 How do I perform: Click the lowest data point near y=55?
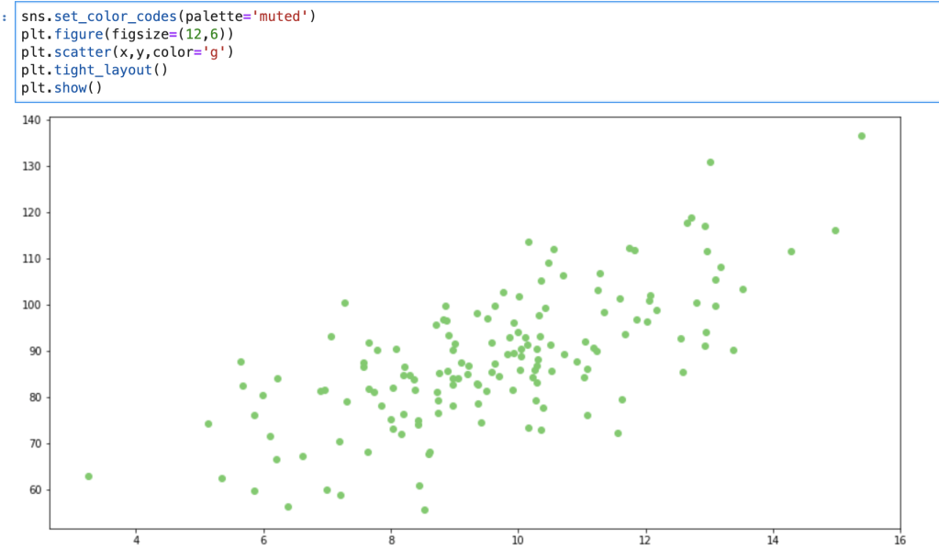click(x=424, y=510)
